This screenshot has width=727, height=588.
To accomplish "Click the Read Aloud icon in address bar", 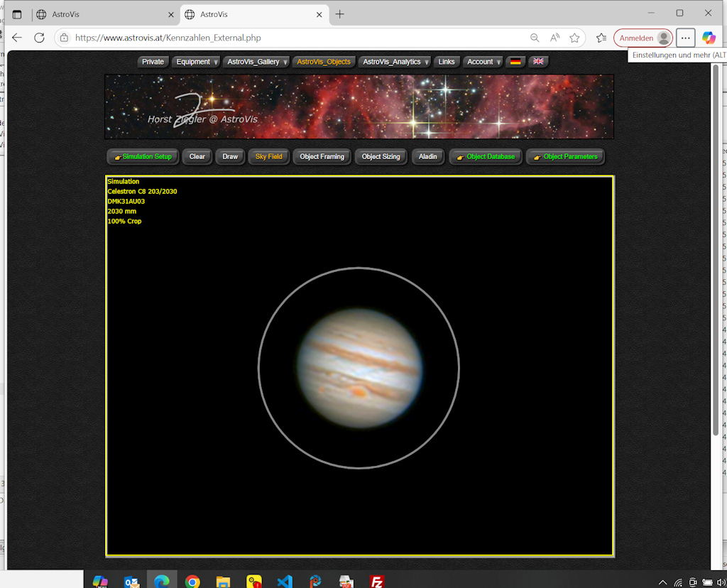I will [x=554, y=38].
